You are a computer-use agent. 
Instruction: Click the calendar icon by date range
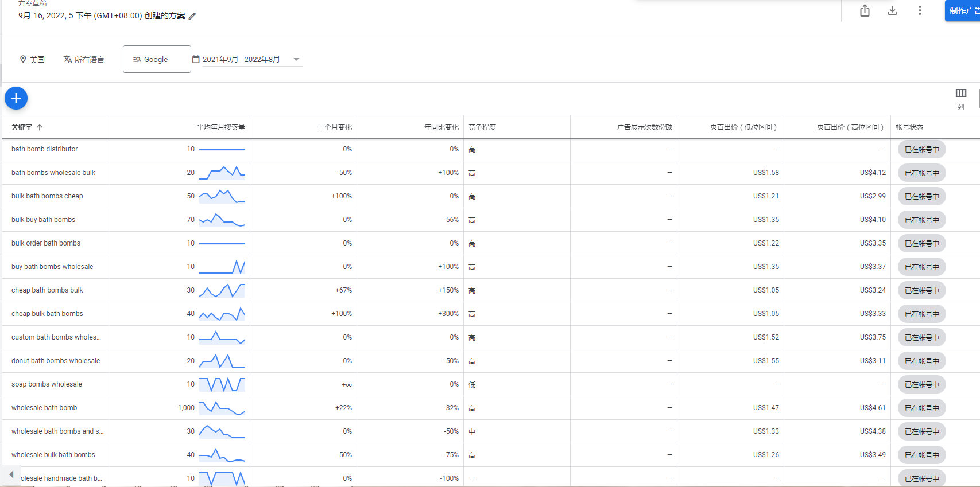(196, 59)
